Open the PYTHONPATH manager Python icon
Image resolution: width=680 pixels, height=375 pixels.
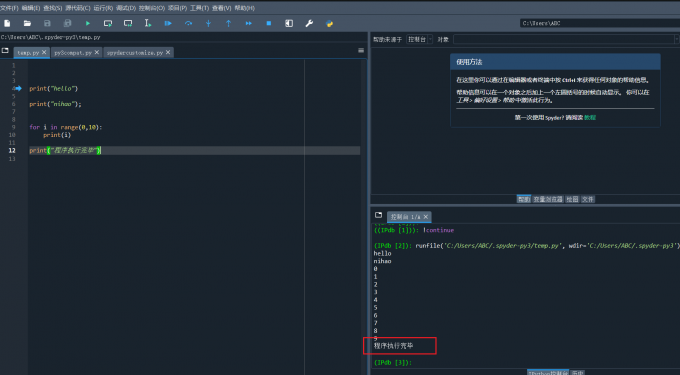329,23
